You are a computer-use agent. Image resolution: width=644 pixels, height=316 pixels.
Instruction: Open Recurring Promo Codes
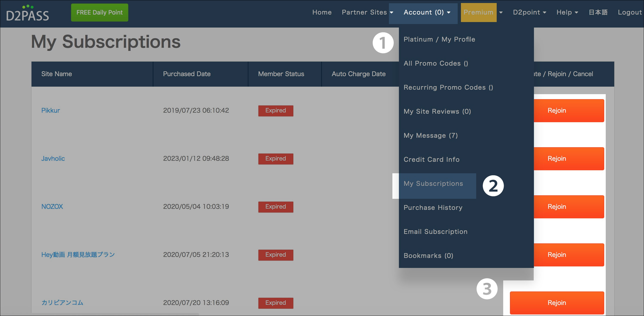coord(448,87)
